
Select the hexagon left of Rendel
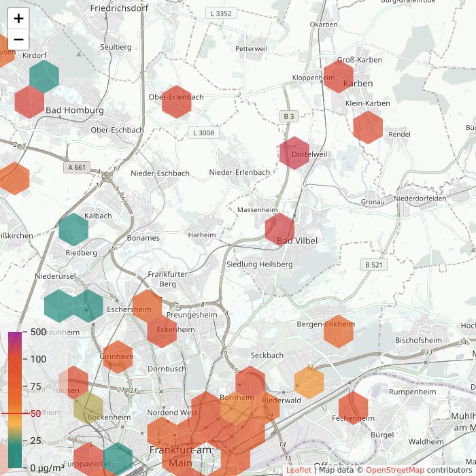tap(368, 127)
